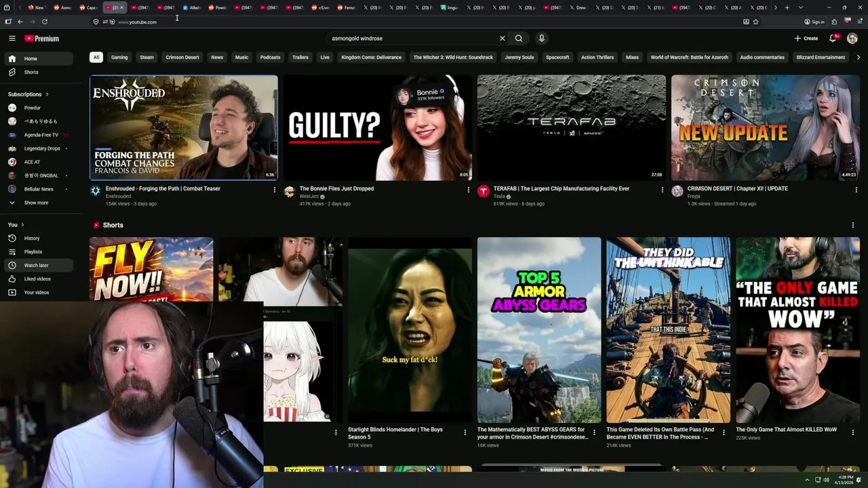Show more filter chips with the right arrow
The image size is (868, 488).
click(x=858, y=58)
